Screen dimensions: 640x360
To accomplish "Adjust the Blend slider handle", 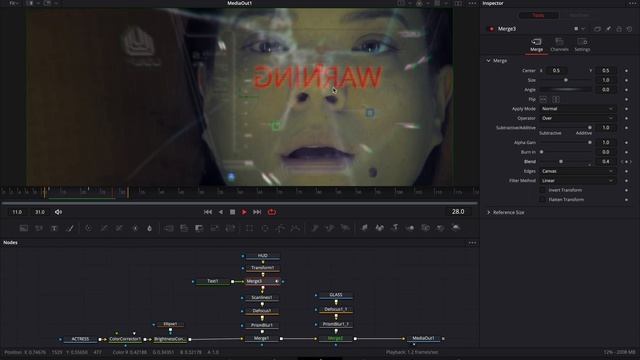I will 561,162.
